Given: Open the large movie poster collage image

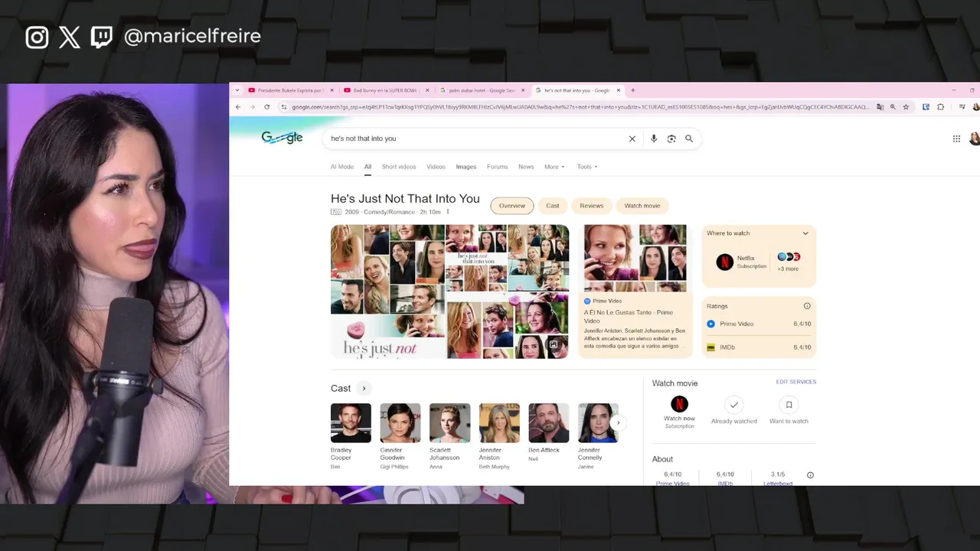Looking at the screenshot, I should pyautogui.click(x=449, y=292).
